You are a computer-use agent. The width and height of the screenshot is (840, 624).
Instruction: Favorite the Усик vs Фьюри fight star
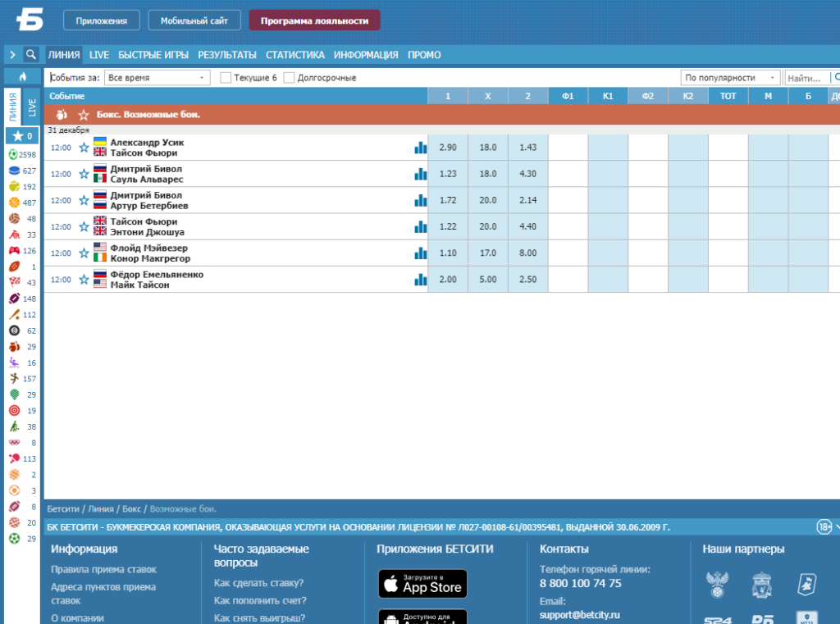click(84, 148)
